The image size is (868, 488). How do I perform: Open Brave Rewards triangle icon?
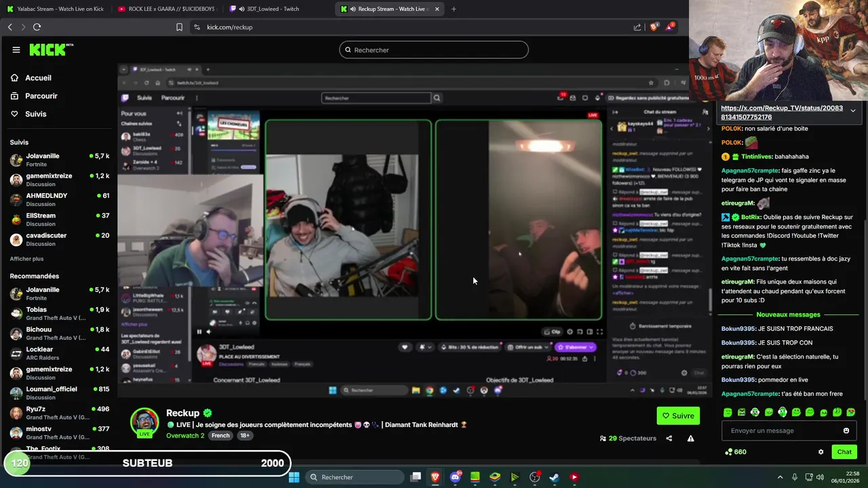tap(670, 27)
